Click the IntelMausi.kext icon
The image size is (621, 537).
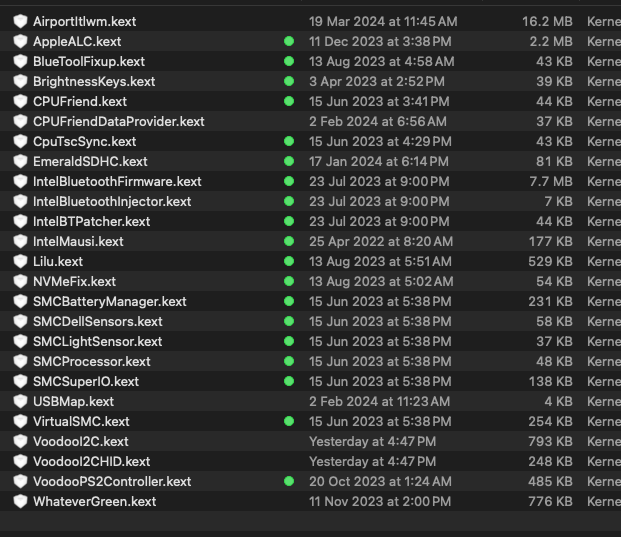pyautogui.click(x=20, y=241)
